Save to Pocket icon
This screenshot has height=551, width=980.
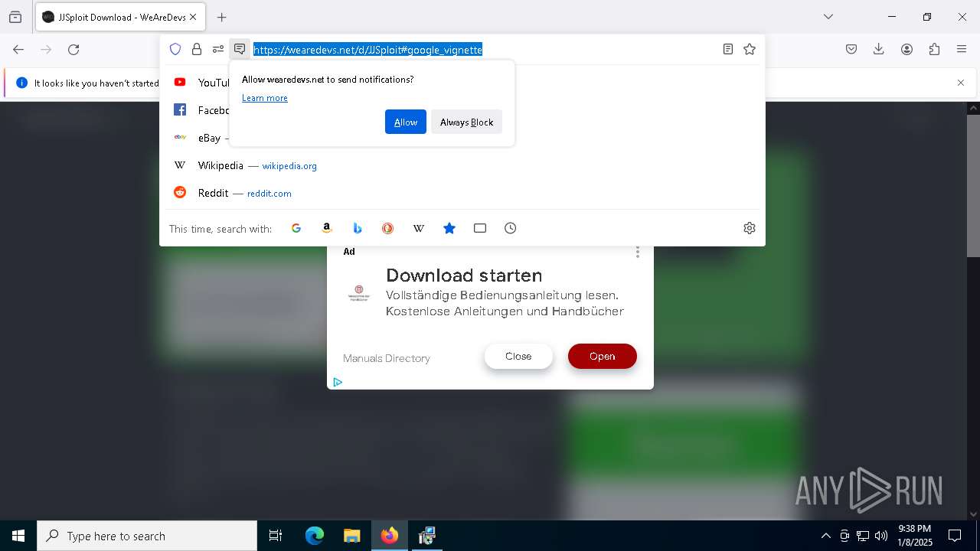point(851,49)
